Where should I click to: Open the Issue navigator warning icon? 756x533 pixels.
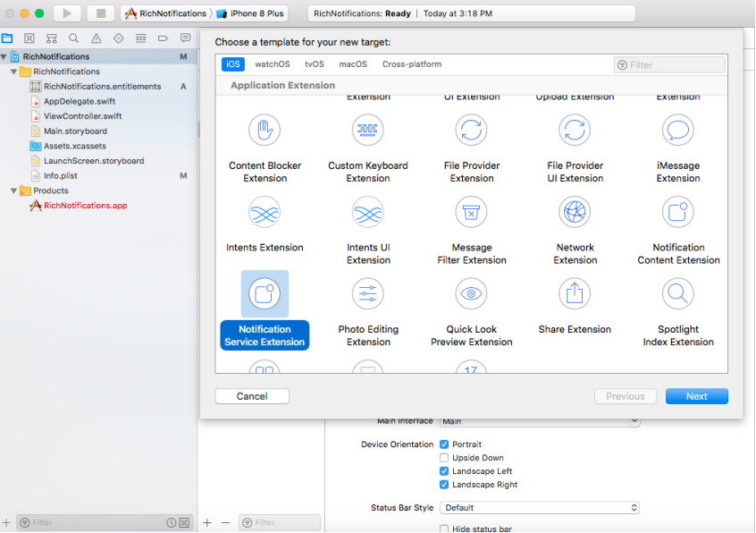pyautogui.click(x=97, y=38)
